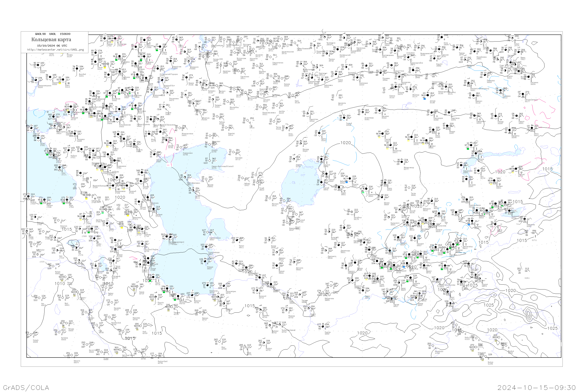Click the Актау 38111 station circle

193,191
